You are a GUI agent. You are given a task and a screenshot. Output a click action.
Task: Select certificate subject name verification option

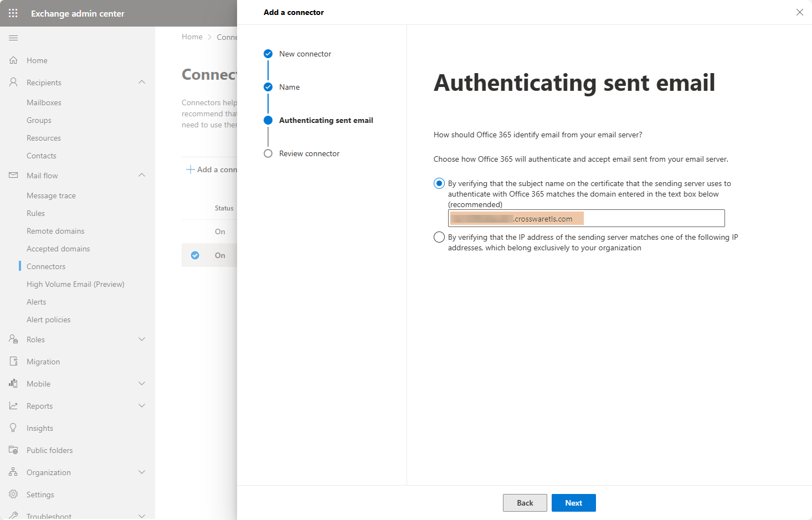(439, 183)
